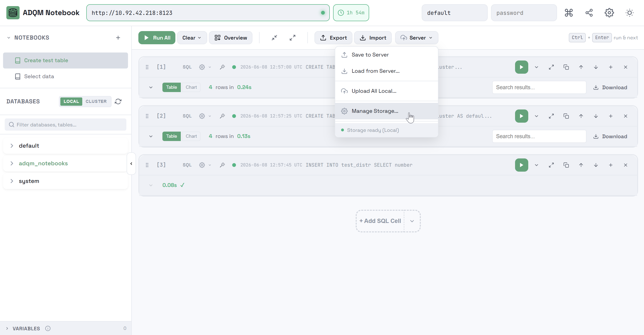Open notebook Overview
Screen dimensions: 644x335
(x=230, y=38)
